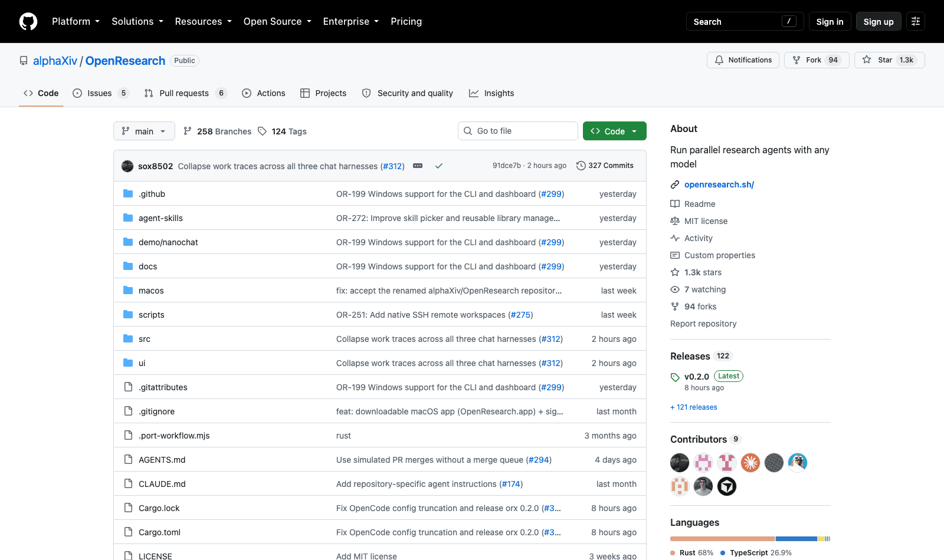
Task: Switch to the Insights tab
Action: click(x=491, y=93)
